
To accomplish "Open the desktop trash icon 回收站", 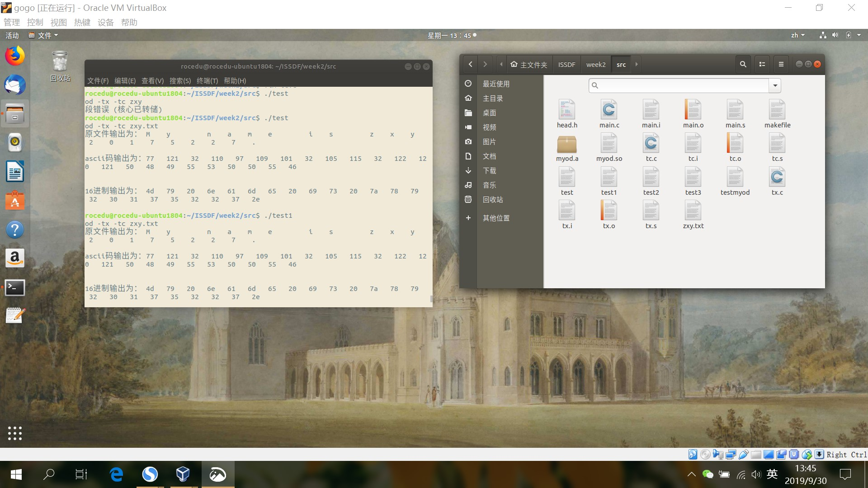I will pyautogui.click(x=60, y=66).
